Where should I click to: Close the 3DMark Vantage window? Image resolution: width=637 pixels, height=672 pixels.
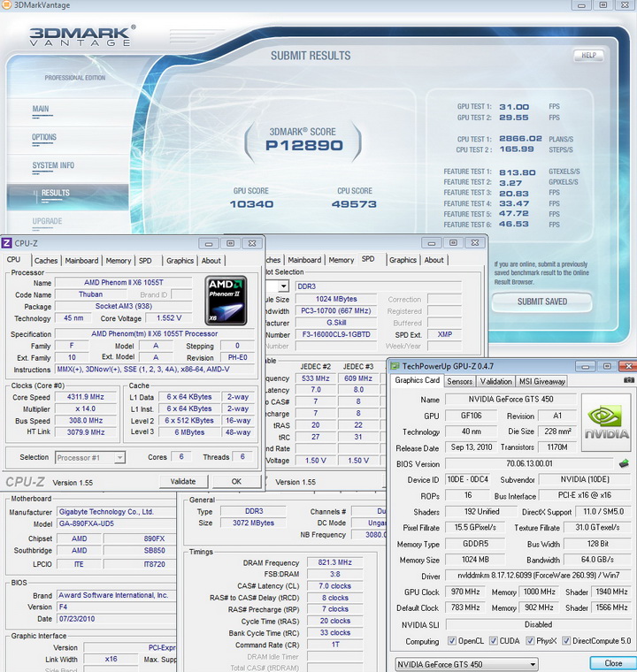(x=625, y=5)
